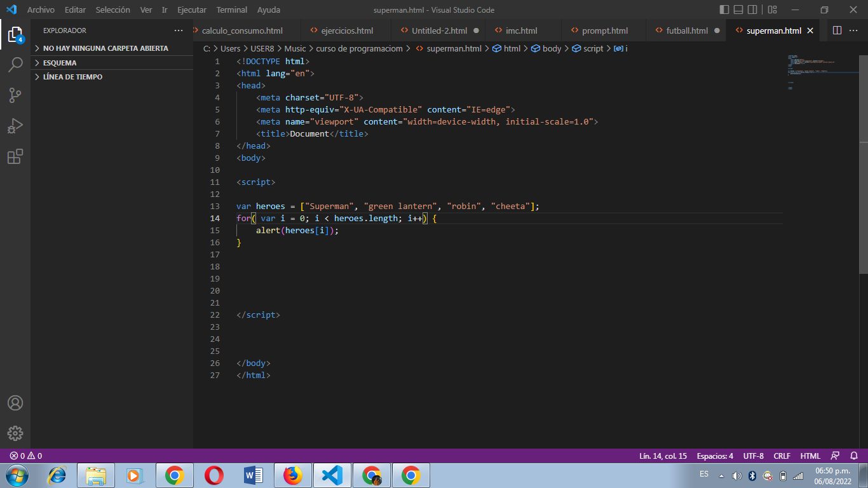This screenshot has height=488, width=868.
Task: Click the editor vertical scrollbar
Action: [x=864, y=164]
